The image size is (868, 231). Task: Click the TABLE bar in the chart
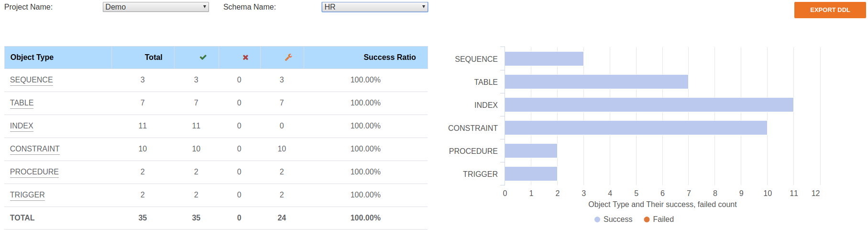[x=596, y=82]
